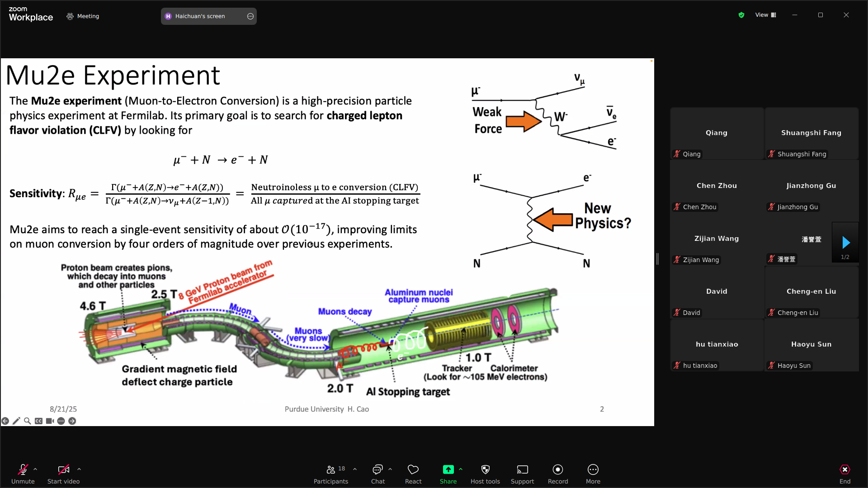Open the slide zoom magnifier tool
This screenshot has height=488, width=868.
(28, 421)
